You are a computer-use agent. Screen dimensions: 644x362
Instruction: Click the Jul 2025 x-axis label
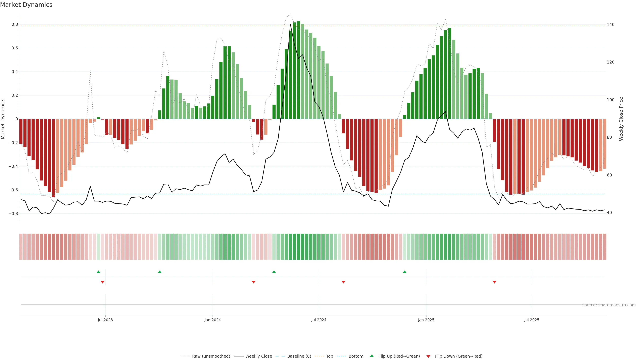531,320
